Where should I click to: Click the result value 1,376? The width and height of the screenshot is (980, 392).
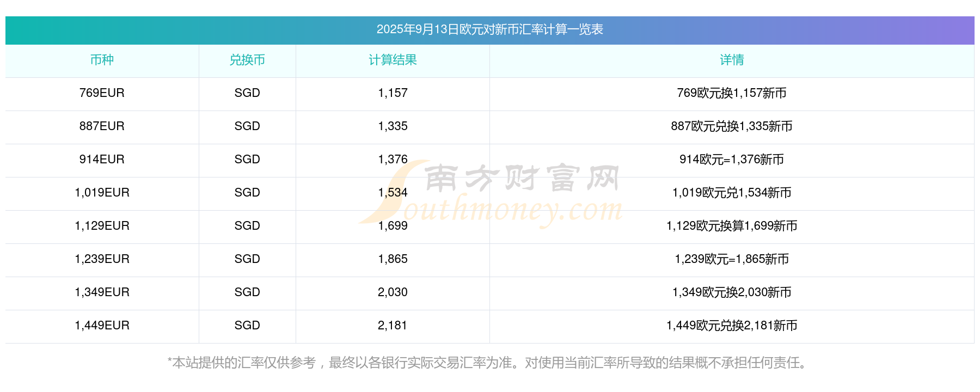tap(393, 160)
